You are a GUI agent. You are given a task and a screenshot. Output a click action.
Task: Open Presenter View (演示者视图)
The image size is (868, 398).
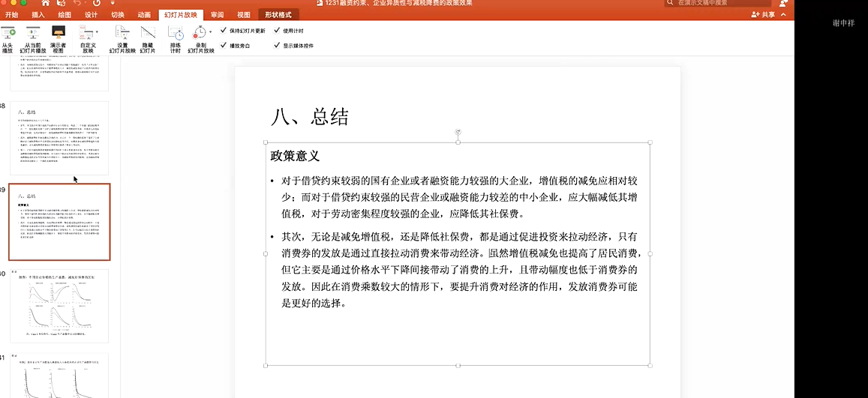[x=58, y=33]
